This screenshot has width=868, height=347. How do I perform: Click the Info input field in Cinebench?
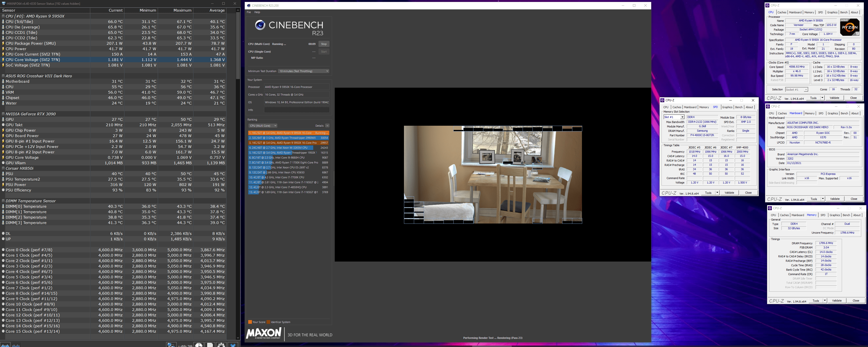coord(296,110)
